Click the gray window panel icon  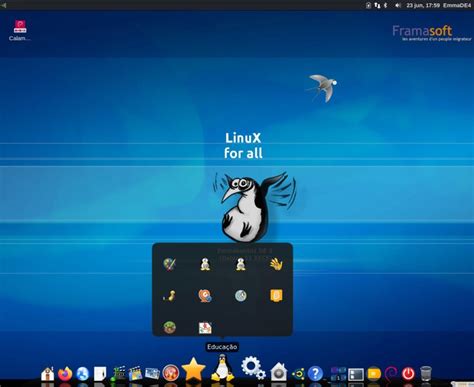tap(356, 374)
